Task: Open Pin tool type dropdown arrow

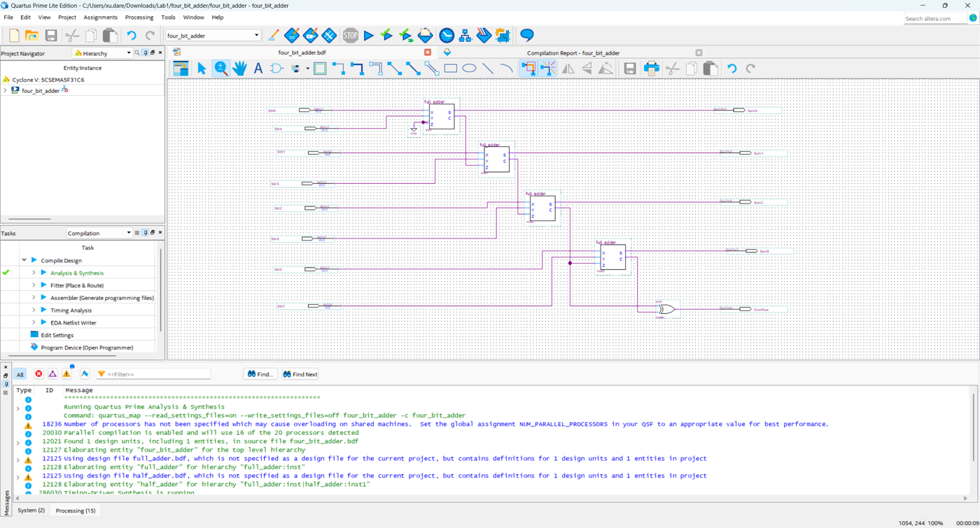Action: [x=307, y=69]
